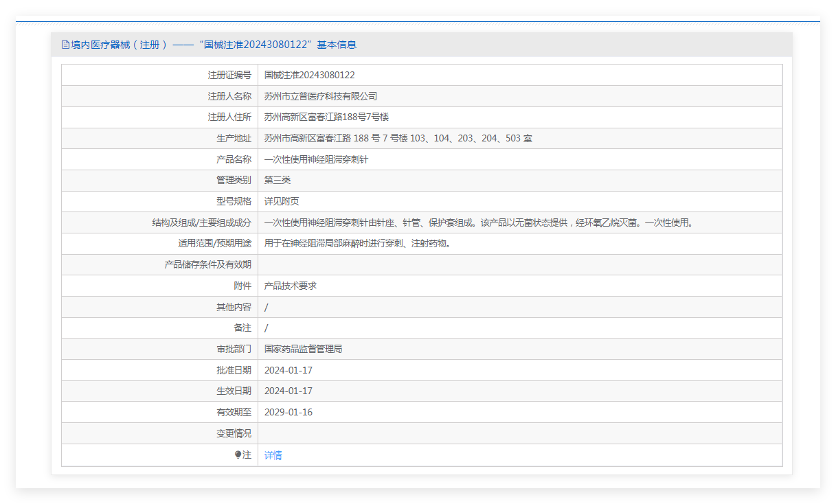Select the 生效日期 value 2024-01-17
The image size is (836, 504).
[289, 391]
